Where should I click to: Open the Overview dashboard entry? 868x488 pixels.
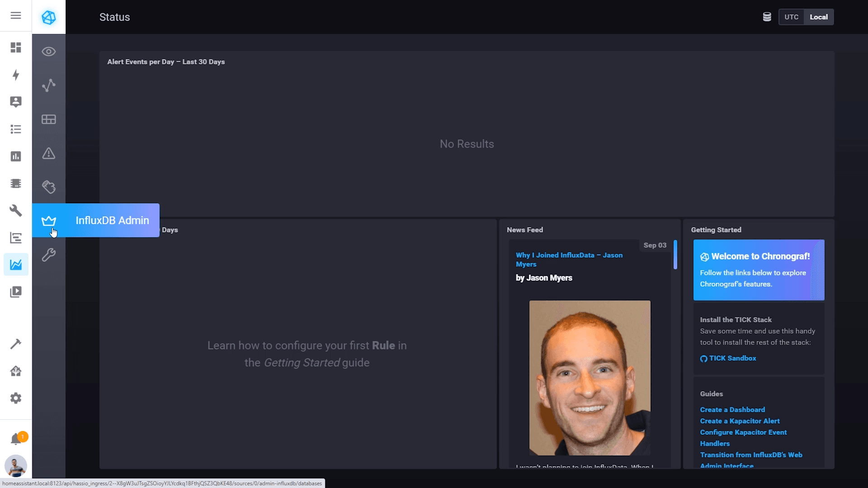tap(16, 47)
